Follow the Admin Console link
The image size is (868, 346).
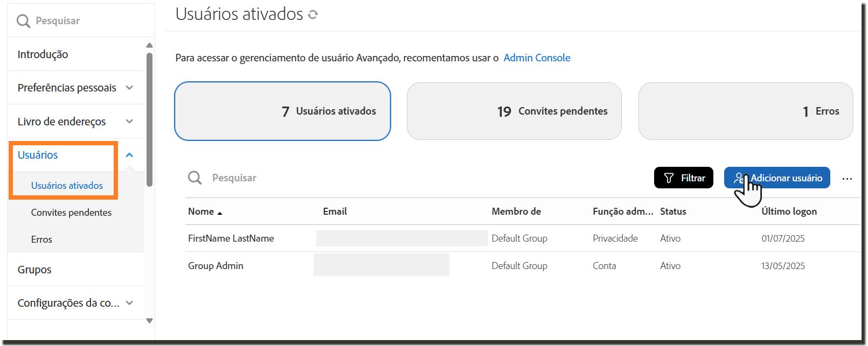[x=537, y=58]
